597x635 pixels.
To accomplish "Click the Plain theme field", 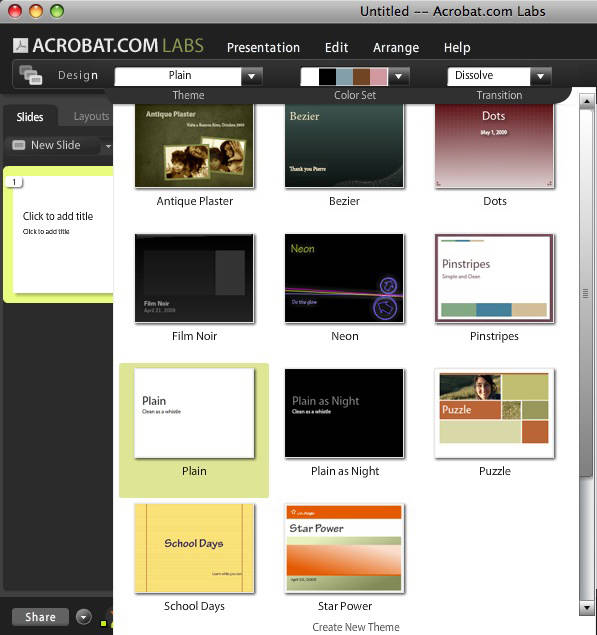I will (x=178, y=76).
